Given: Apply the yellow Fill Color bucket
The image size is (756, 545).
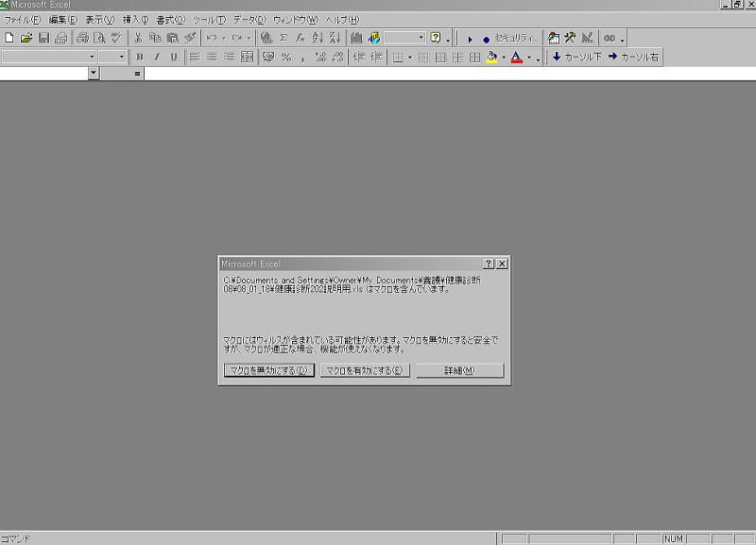Looking at the screenshot, I should (x=491, y=57).
